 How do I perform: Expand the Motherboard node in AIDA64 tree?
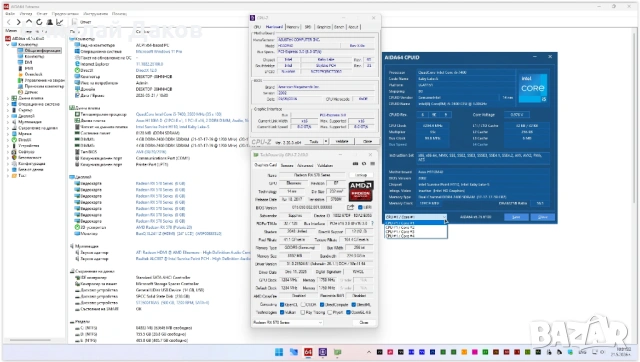(x=8, y=98)
